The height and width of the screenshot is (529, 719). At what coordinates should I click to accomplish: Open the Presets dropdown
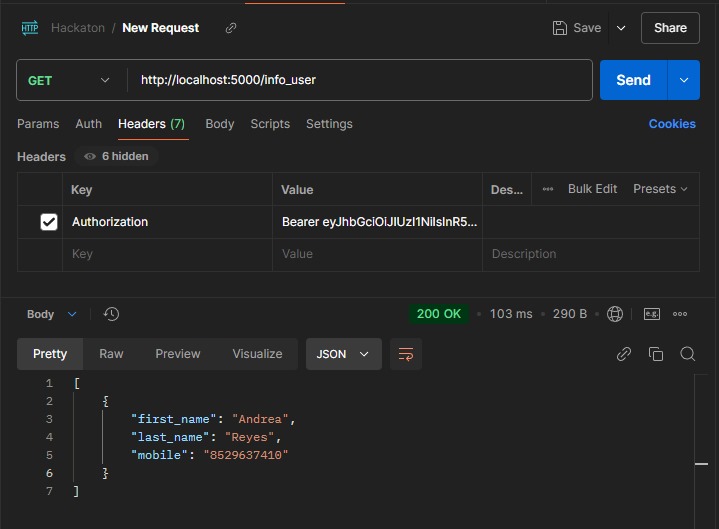(x=660, y=189)
